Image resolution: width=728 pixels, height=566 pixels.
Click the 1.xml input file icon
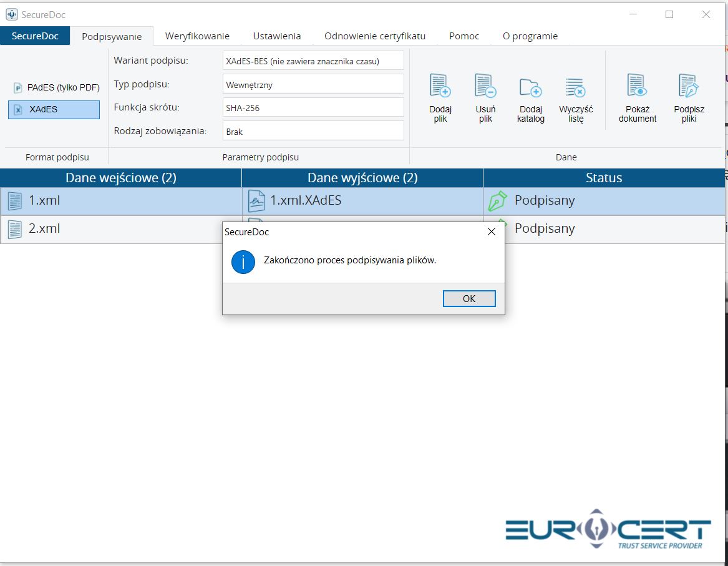point(15,201)
